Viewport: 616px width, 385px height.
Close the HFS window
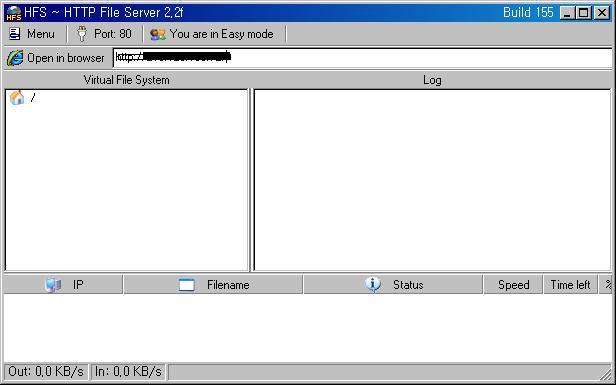pos(602,13)
